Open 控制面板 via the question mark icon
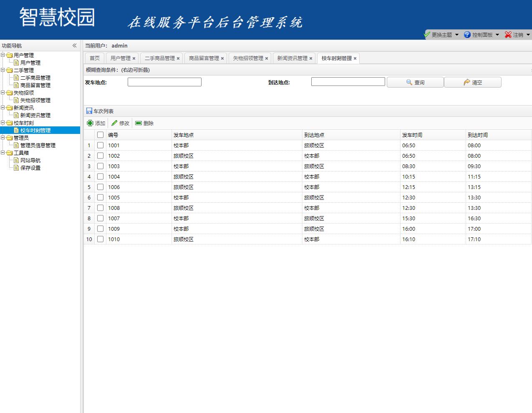 (467, 35)
